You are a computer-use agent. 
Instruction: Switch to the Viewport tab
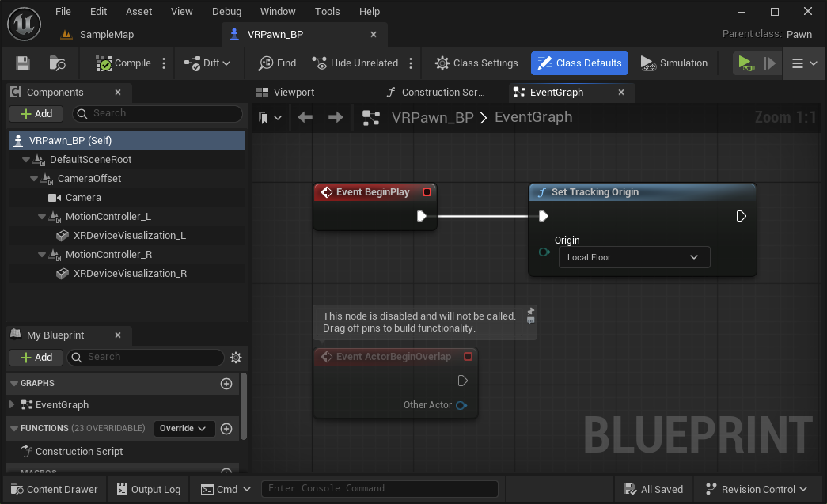[293, 93]
